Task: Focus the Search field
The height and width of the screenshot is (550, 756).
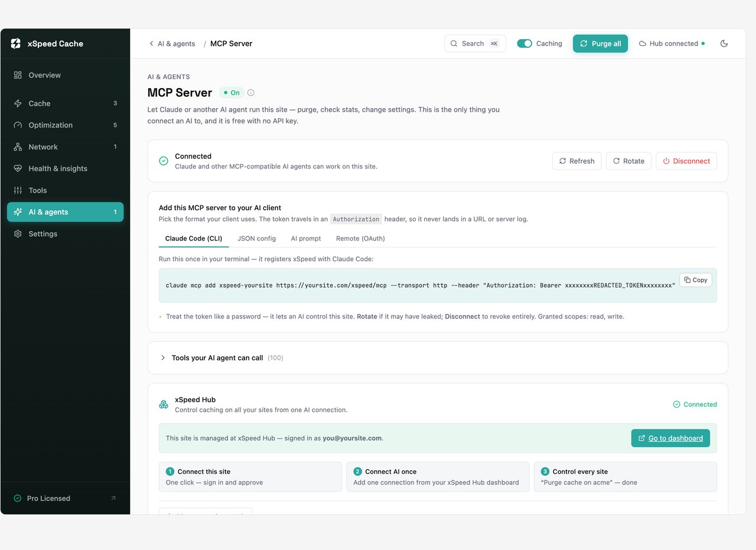Action: coord(475,44)
